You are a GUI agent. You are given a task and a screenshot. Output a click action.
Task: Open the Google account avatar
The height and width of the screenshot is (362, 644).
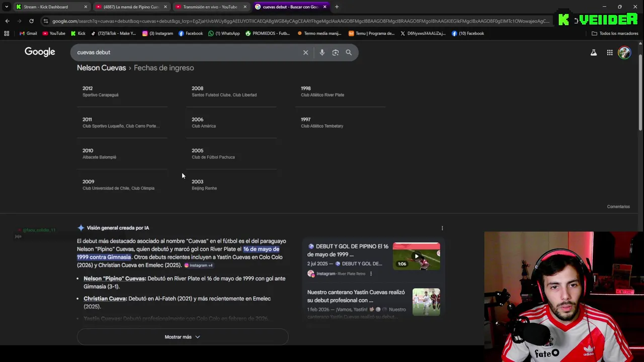point(624,52)
